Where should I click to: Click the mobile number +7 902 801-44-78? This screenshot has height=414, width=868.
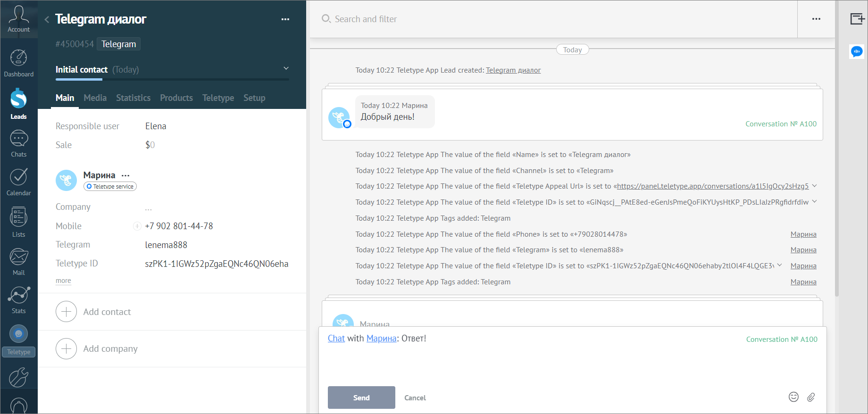pyautogui.click(x=179, y=226)
